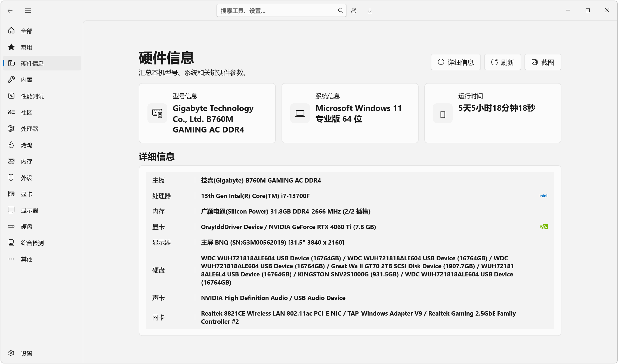
Task: Open the 详细信息 button
Action: [456, 62]
